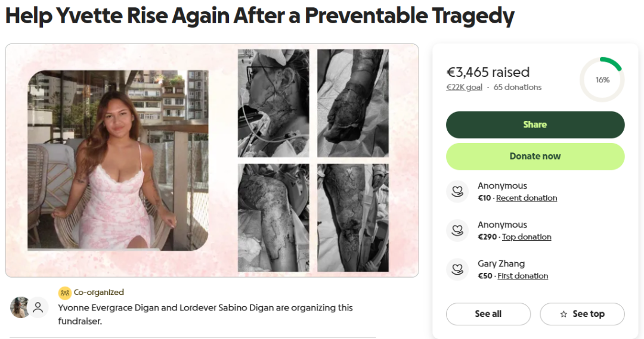Open the €22K goal link

[x=464, y=87]
